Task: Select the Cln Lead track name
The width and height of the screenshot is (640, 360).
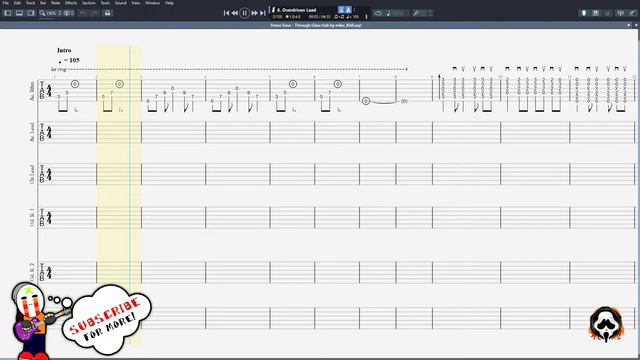Action: pyautogui.click(x=32, y=174)
